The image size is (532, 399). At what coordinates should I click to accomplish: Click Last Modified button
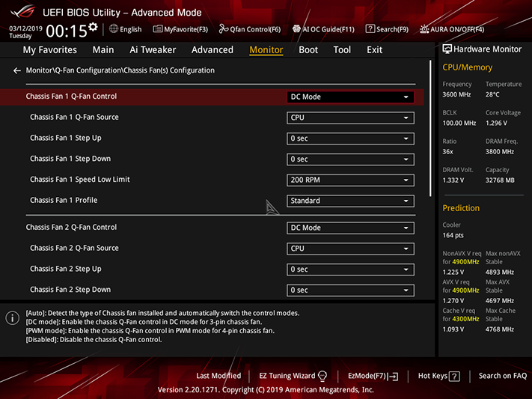pyautogui.click(x=218, y=376)
